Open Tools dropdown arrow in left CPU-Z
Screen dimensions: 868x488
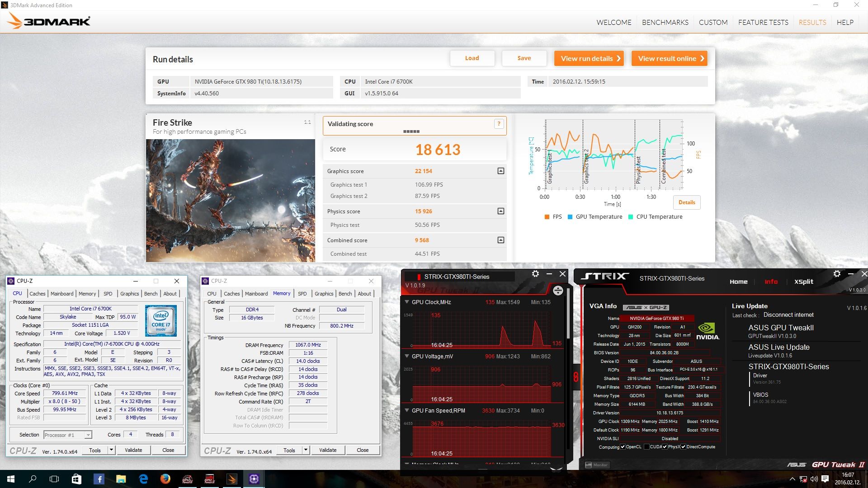click(111, 450)
